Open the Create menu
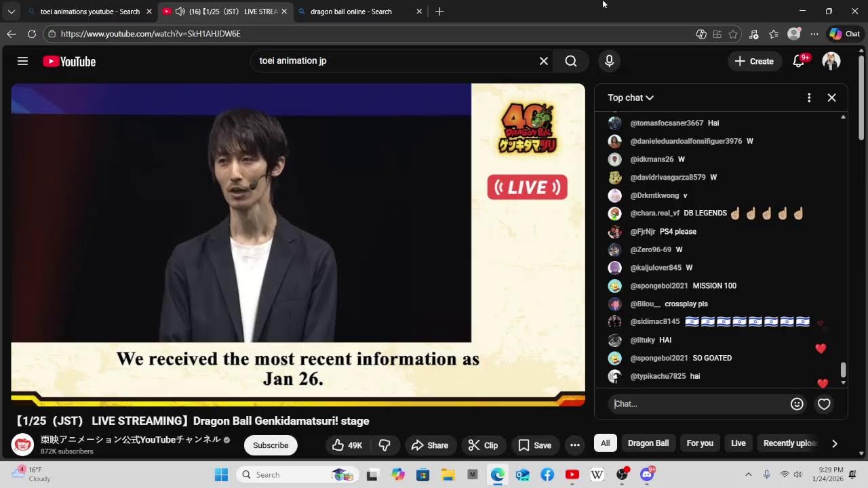This screenshot has width=868, height=488. [754, 61]
